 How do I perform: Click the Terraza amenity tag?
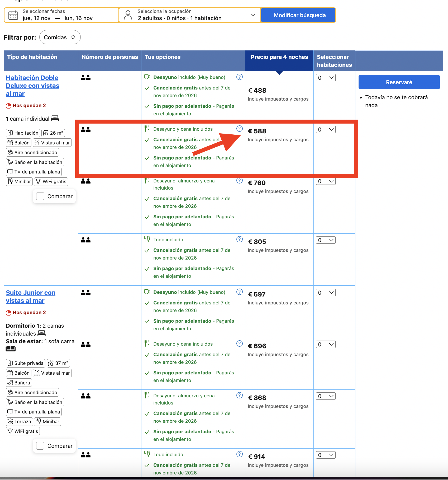point(20,421)
